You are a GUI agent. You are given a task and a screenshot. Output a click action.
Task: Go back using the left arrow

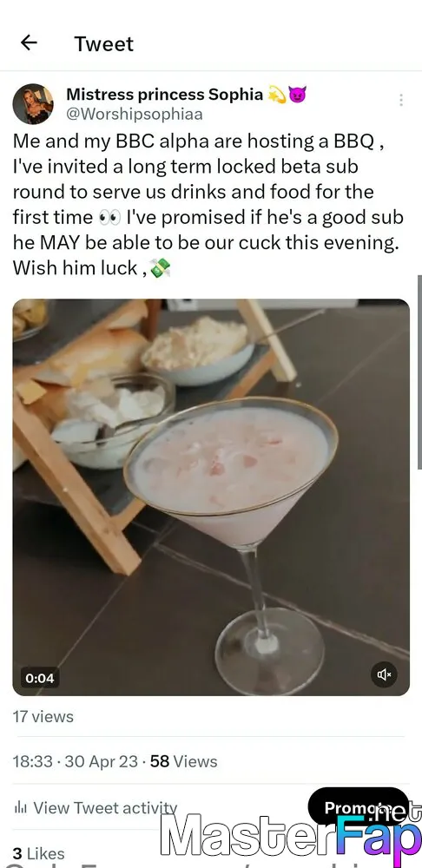pos(29,43)
